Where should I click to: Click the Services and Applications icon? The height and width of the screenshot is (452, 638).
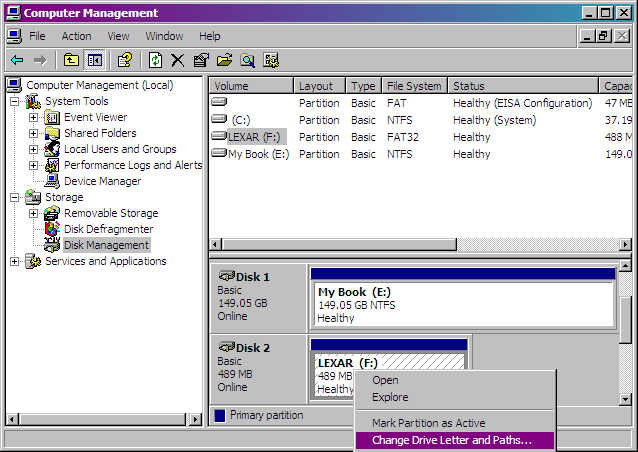click(33, 261)
